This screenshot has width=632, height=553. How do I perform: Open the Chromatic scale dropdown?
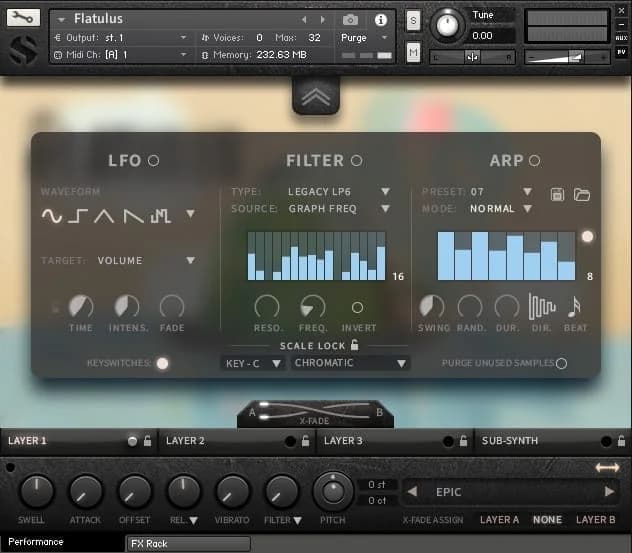(350, 363)
